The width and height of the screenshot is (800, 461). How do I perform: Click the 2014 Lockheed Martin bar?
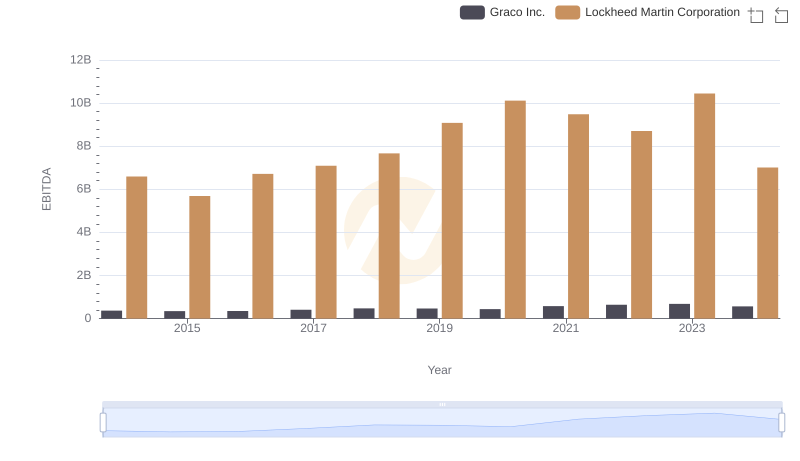pyautogui.click(x=136, y=247)
